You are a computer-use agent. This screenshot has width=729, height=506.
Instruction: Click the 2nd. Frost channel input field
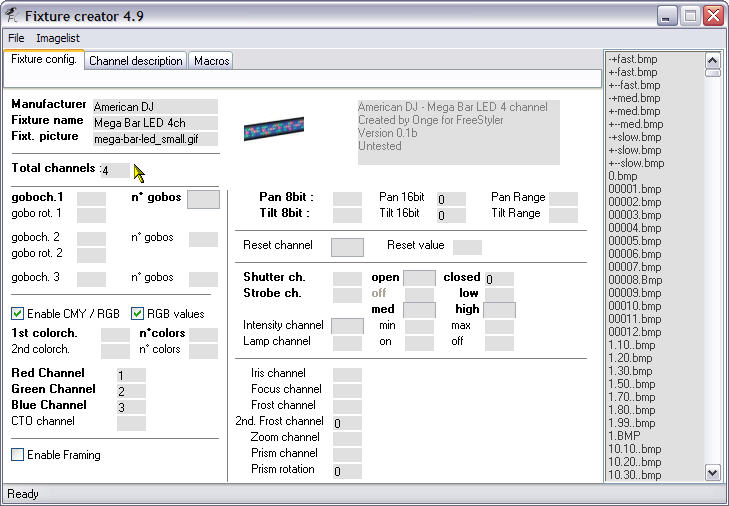347,423
